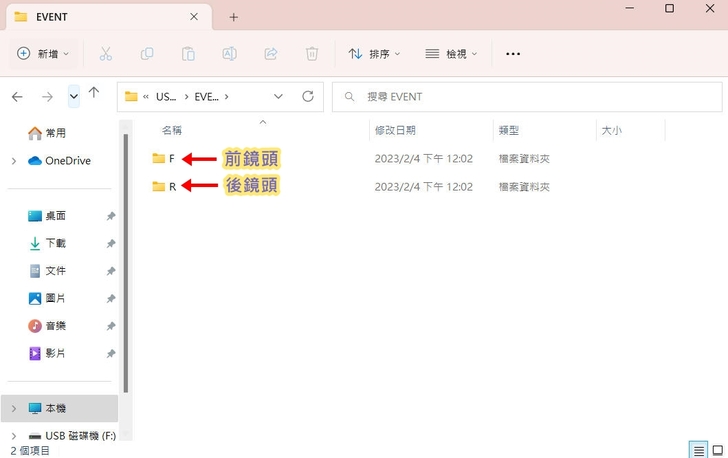Click the Rename icon in toolbar

(x=229, y=54)
